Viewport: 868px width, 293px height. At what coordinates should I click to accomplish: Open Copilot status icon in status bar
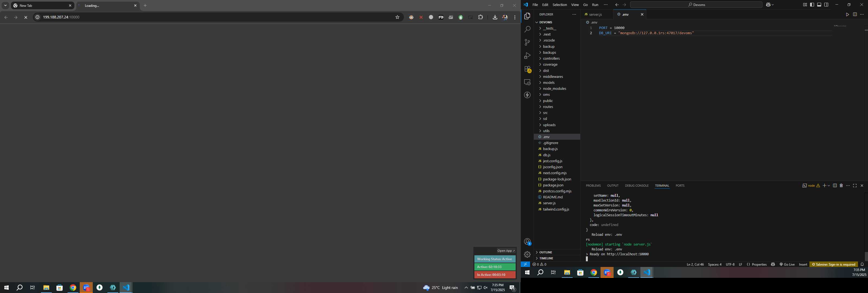click(x=773, y=265)
